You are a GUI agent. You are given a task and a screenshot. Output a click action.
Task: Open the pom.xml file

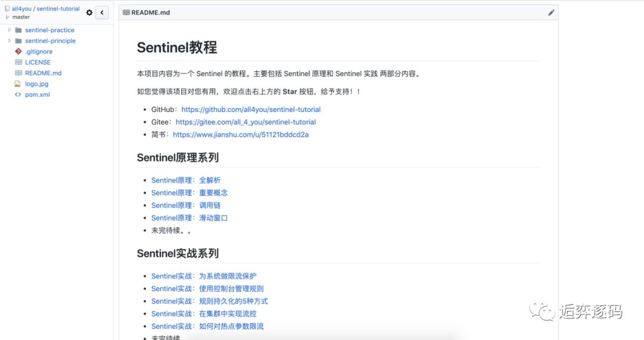point(38,94)
